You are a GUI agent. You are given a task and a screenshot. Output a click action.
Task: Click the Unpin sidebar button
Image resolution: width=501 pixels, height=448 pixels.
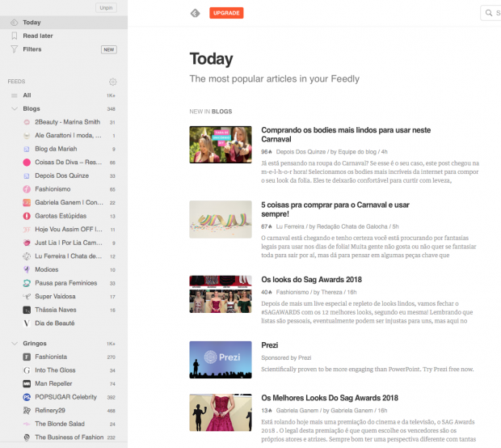click(x=106, y=7)
